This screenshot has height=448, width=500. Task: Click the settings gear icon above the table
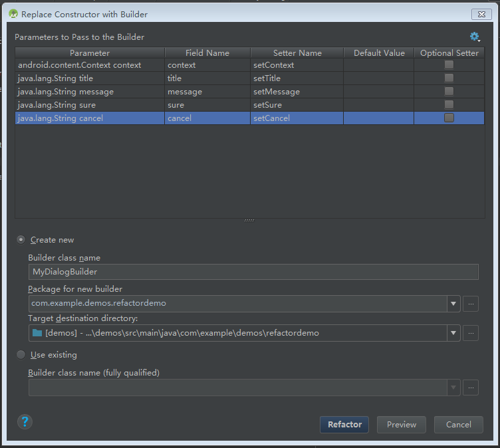pos(474,37)
